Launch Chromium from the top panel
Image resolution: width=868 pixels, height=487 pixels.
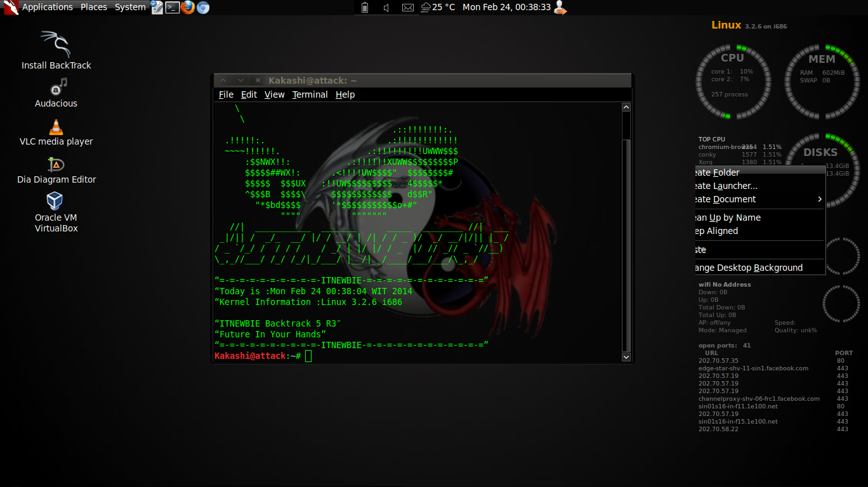(x=203, y=8)
